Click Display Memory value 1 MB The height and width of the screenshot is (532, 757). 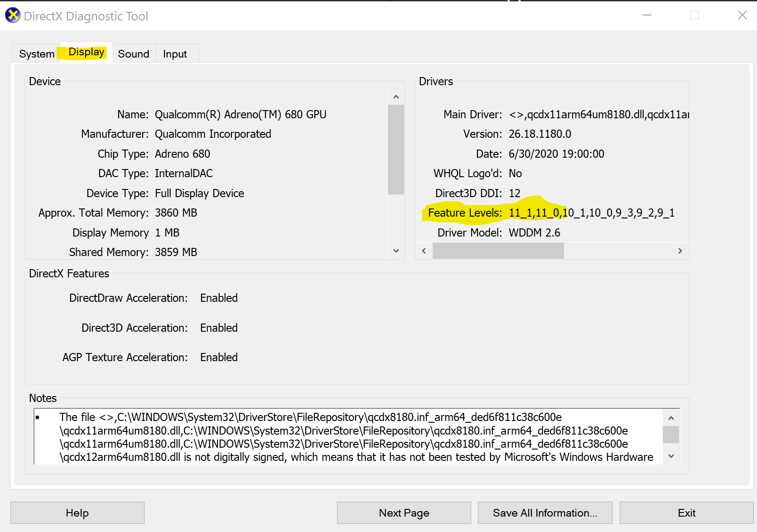(167, 233)
